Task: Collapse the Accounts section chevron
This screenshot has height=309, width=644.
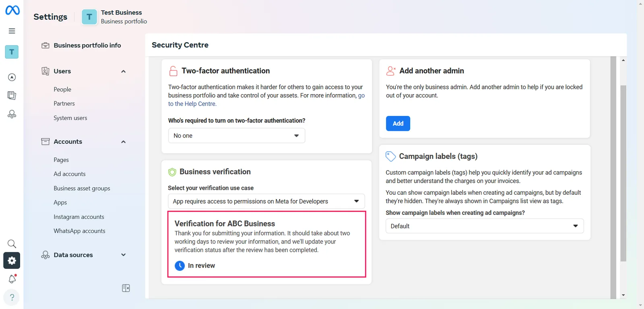Action: (x=124, y=142)
